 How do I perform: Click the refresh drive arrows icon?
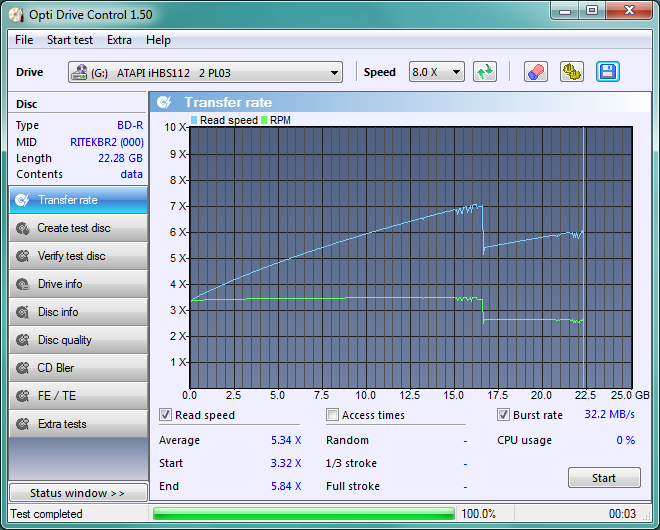pyautogui.click(x=485, y=72)
